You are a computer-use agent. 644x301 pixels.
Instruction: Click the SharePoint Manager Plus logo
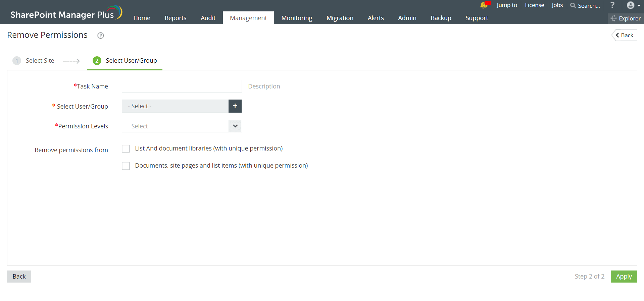point(66,13)
